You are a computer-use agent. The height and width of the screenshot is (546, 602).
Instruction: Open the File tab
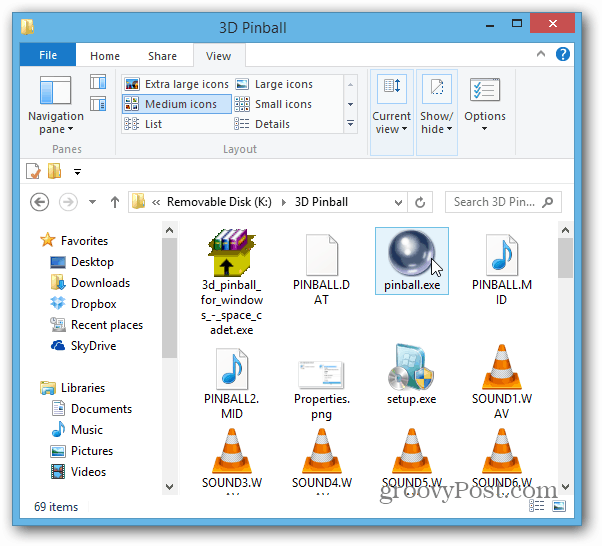coord(48,55)
